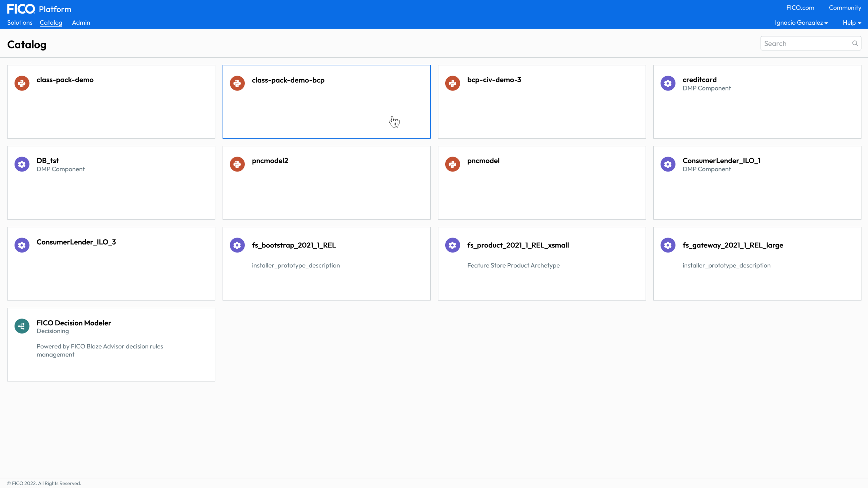The height and width of the screenshot is (488, 868).
Task: Click the fs_gateway_2021_1_REL_large gear icon
Action: click(x=668, y=245)
